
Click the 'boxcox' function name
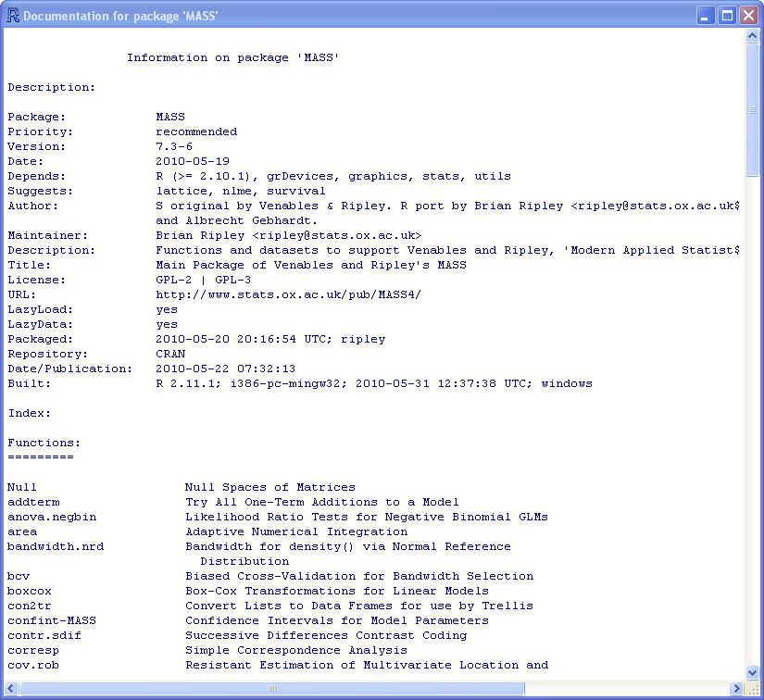pos(30,591)
